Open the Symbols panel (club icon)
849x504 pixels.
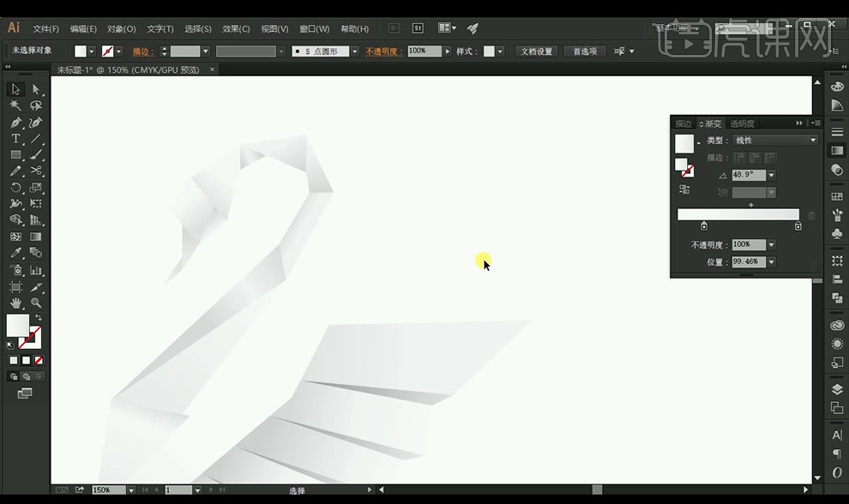pos(837,233)
